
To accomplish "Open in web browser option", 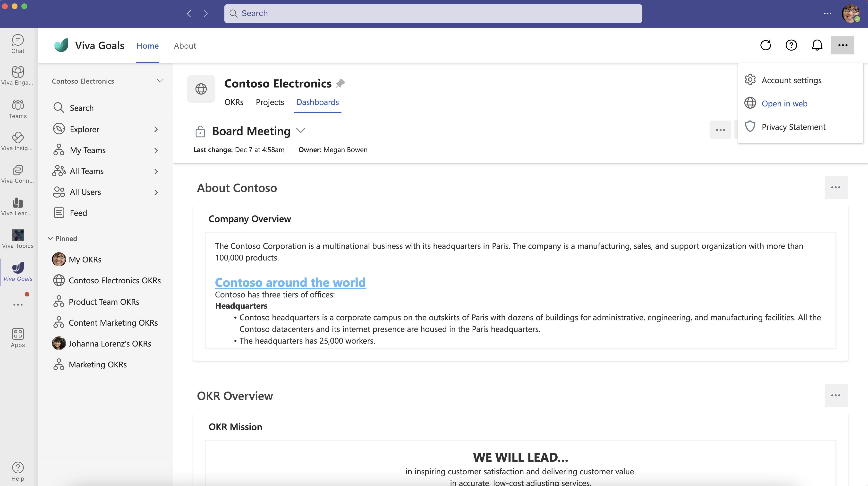I will (784, 103).
